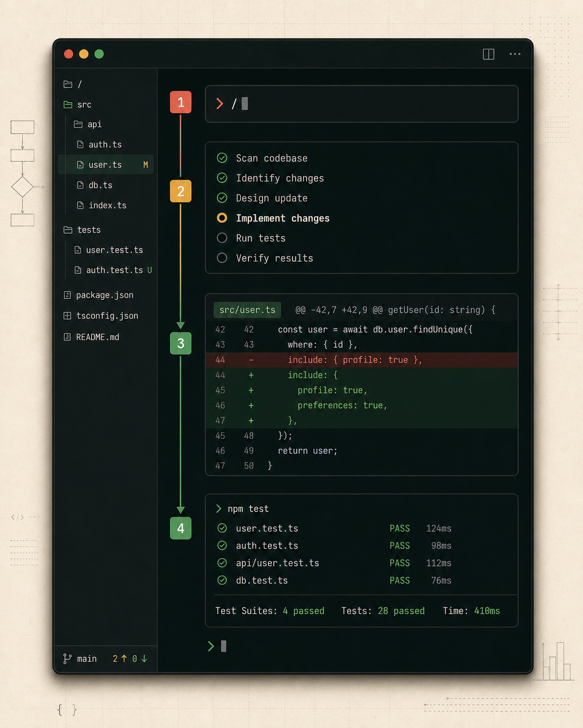583x728 pixels.
Task: Open db.ts in the file tree
Action: (x=100, y=185)
